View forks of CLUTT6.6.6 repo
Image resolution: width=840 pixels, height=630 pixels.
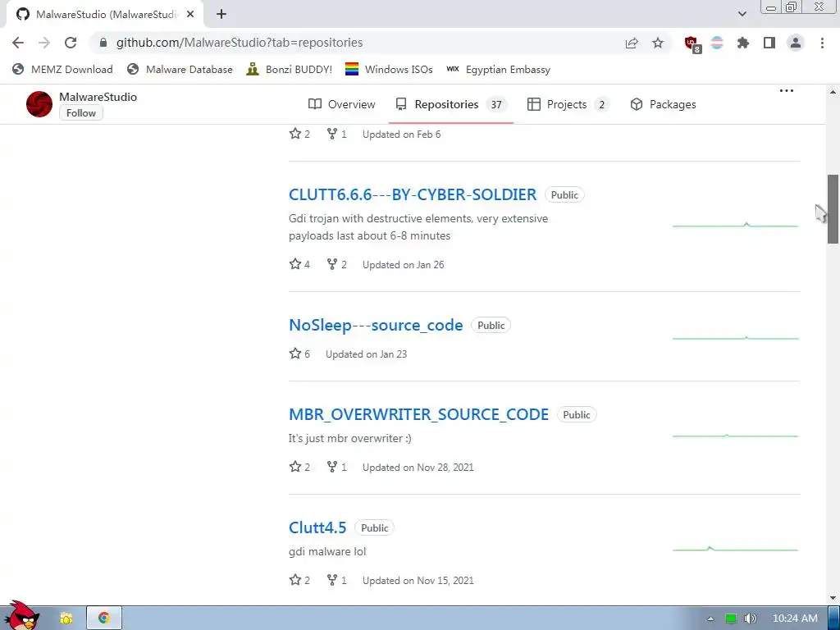pyautogui.click(x=337, y=264)
